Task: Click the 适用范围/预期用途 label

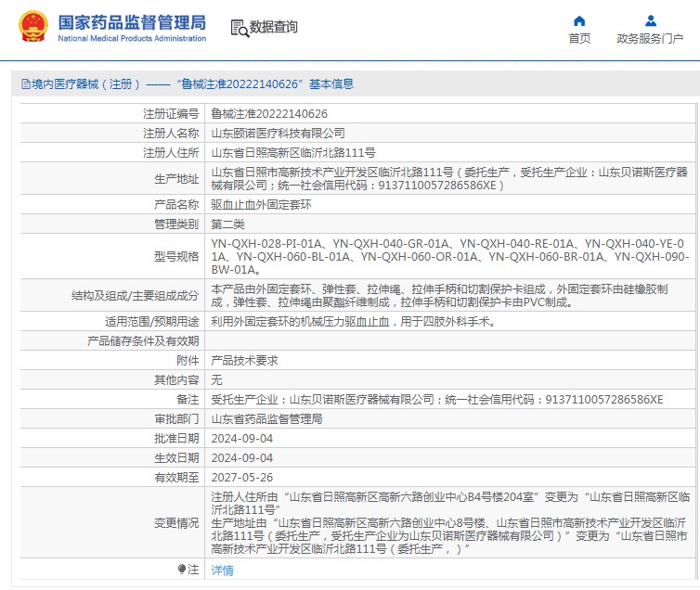Action: pos(151,321)
